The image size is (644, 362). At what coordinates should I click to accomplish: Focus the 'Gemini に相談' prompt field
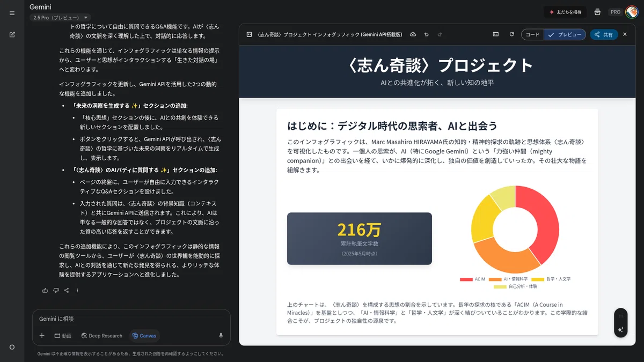click(x=131, y=319)
